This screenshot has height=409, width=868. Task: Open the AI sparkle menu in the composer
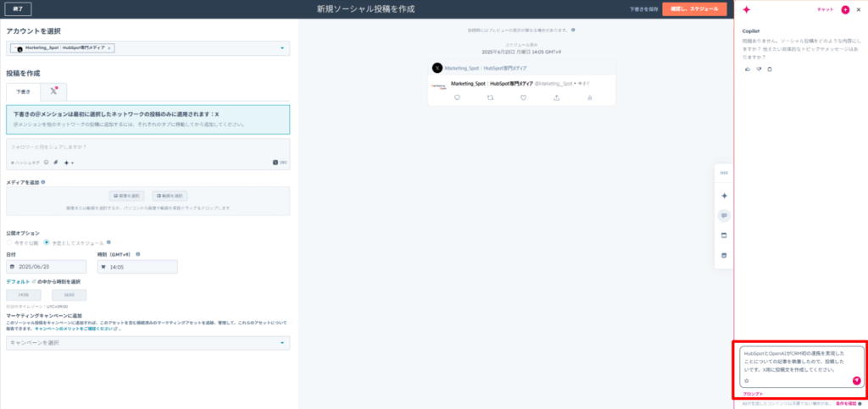[68, 163]
